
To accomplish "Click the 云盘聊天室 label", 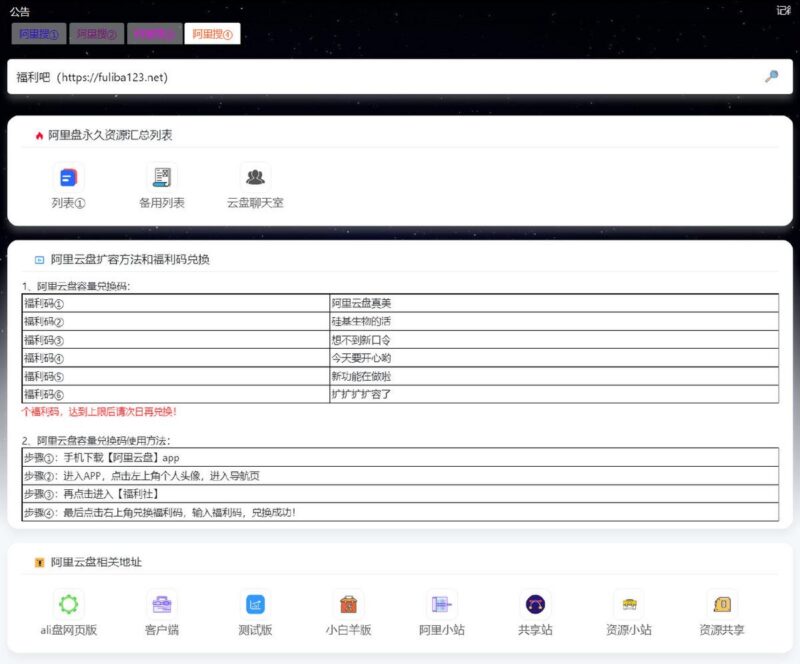I will [x=255, y=203].
